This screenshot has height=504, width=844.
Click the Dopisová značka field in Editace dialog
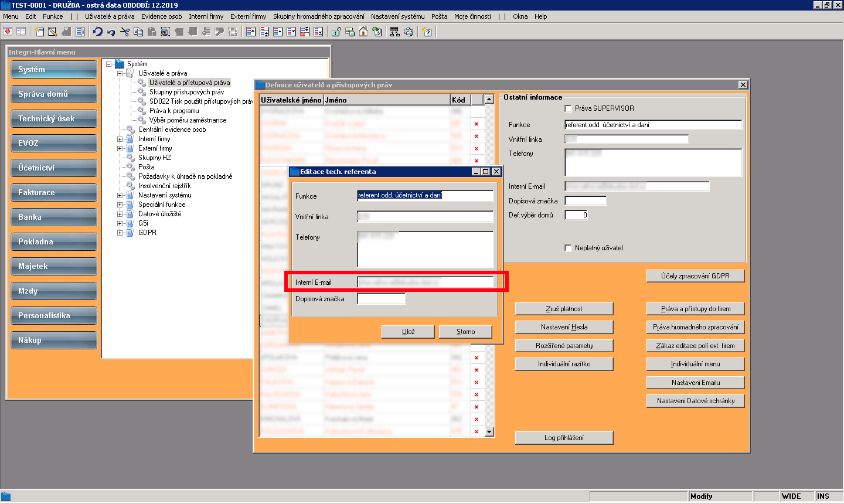[382, 299]
